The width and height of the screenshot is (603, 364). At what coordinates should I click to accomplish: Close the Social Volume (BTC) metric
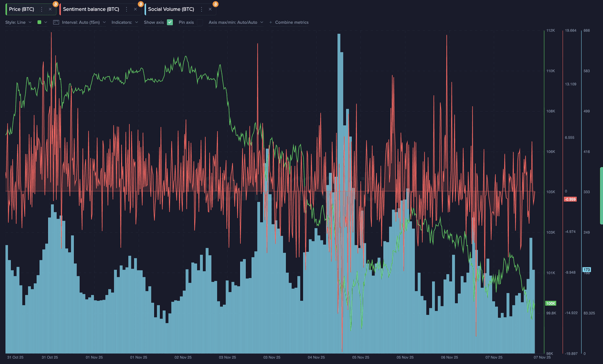coord(210,9)
